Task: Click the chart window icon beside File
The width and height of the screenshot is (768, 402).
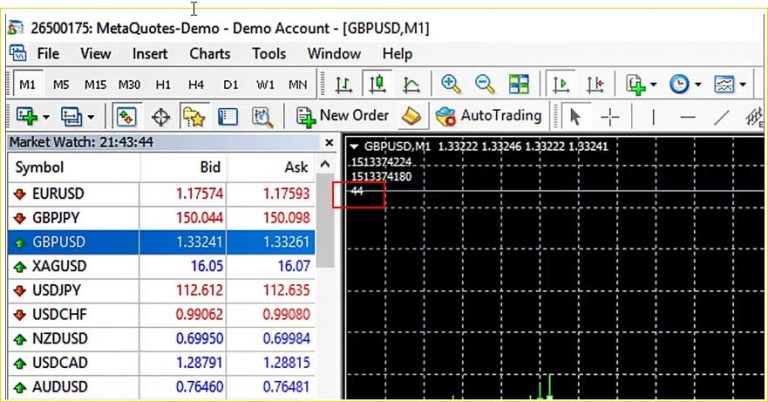Action: click(x=18, y=53)
